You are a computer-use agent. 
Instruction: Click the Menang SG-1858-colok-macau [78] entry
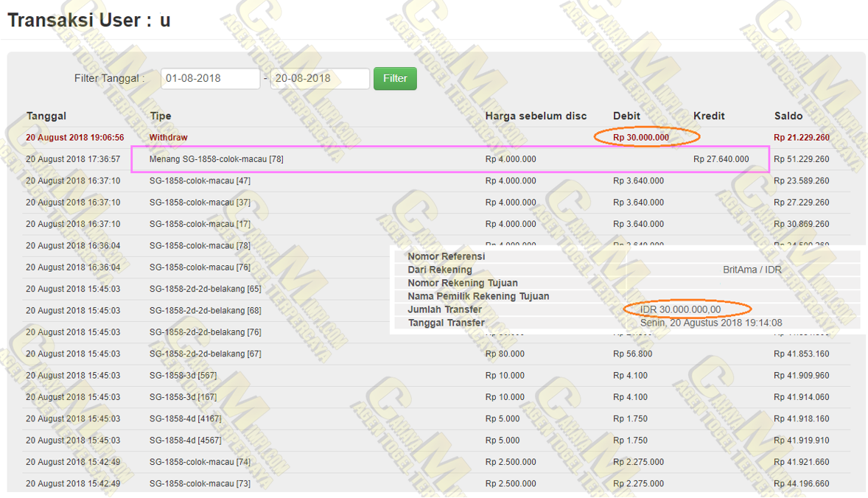pos(216,159)
